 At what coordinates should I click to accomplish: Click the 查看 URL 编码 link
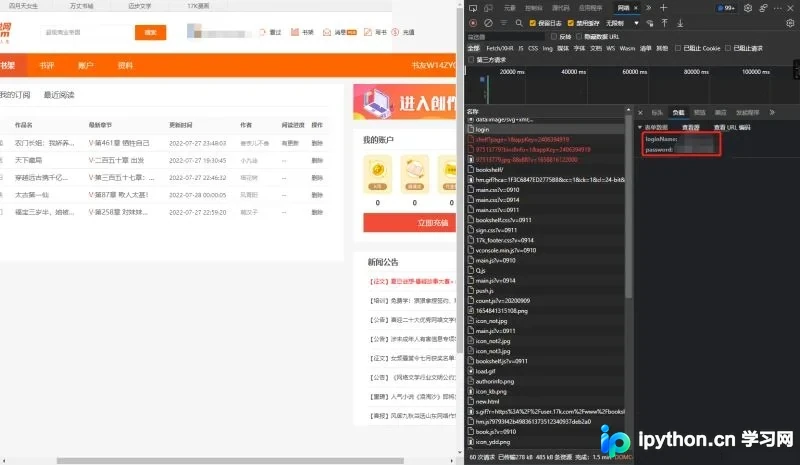click(x=732, y=127)
